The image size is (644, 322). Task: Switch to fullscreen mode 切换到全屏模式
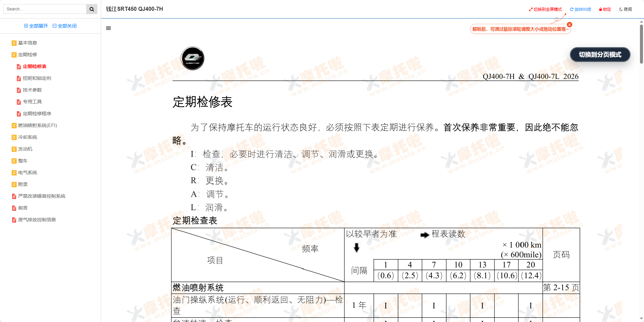[545, 9]
